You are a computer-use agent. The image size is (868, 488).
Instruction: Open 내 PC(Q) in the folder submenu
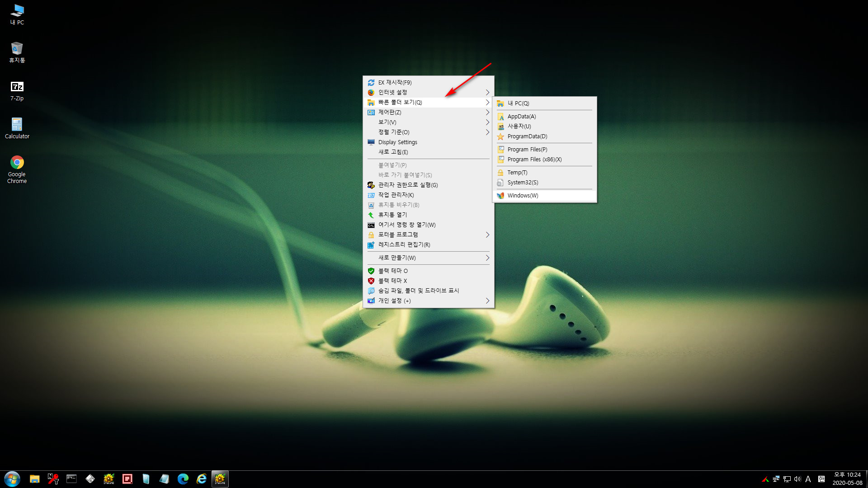[x=544, y=103]
